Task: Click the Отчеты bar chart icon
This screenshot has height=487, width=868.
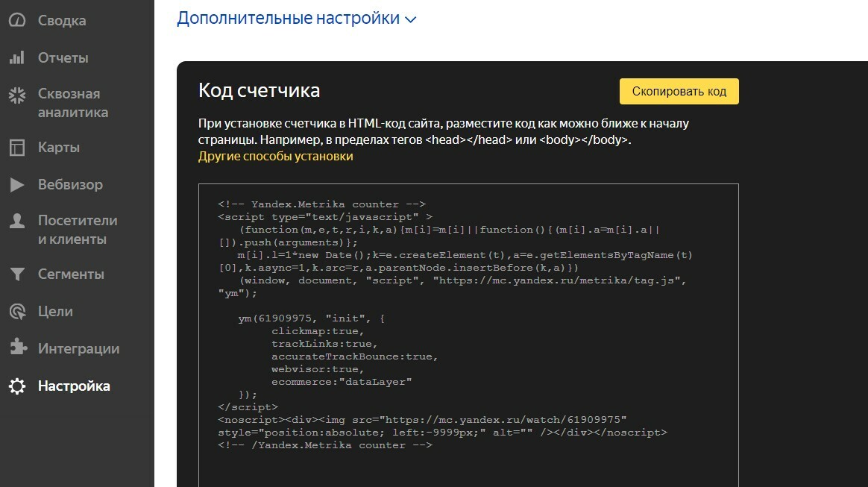Action: click(17, 57)
